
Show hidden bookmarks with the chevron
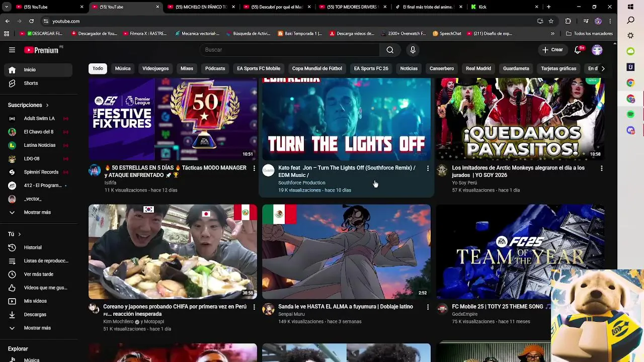tap(552, 34)
